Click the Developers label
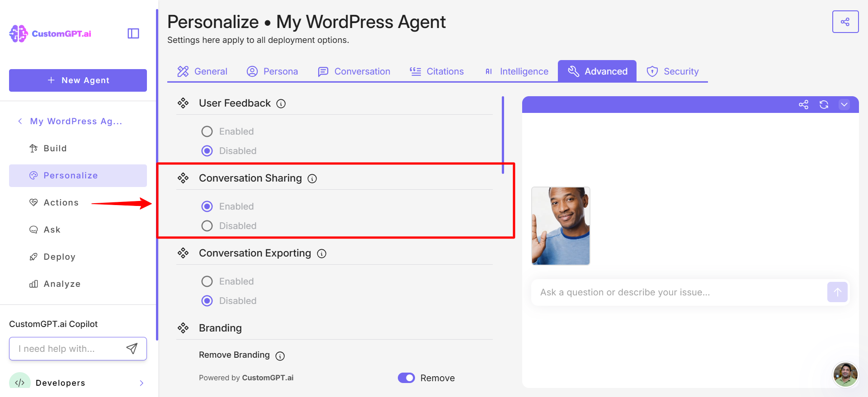Screen dimensions: 868x397 tap(60, 383)
